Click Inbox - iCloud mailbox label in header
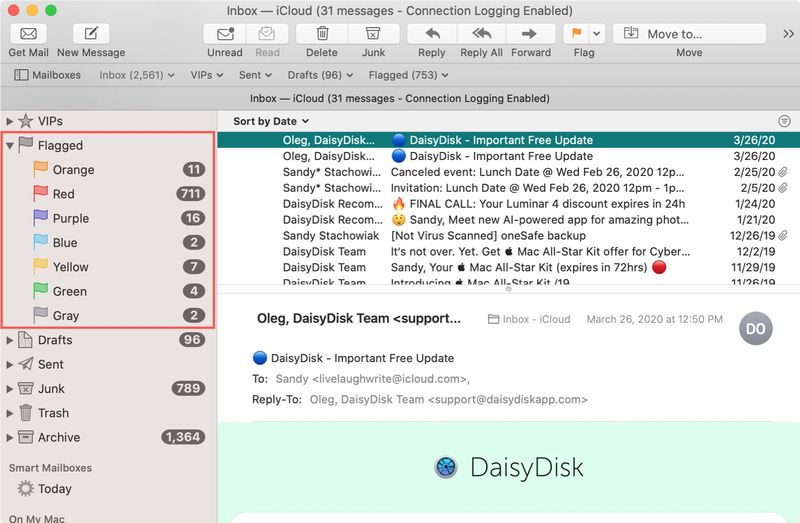 point(529,319)
